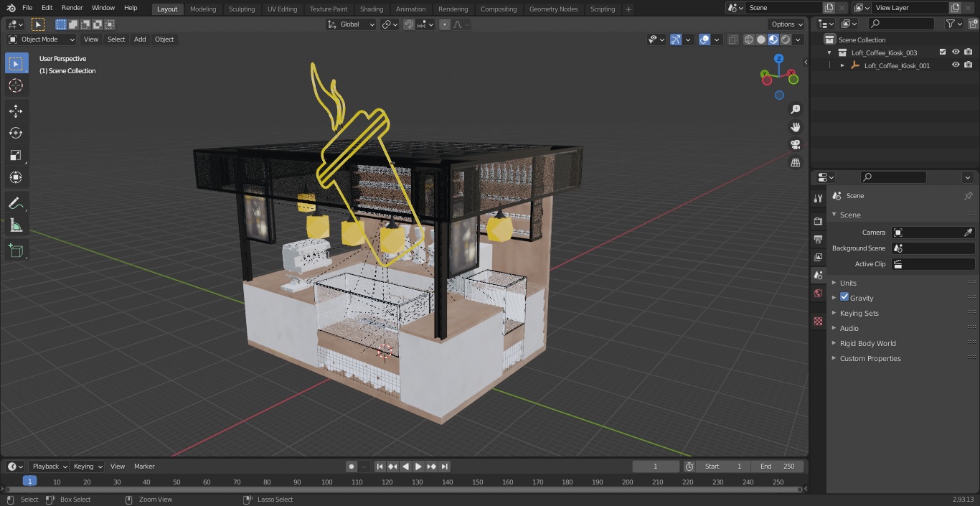Switch to rendered viewport shading

786,39
